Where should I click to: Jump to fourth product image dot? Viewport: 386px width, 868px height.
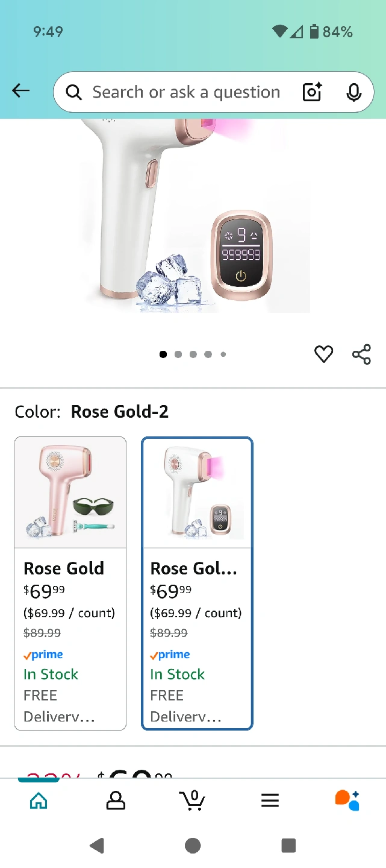pyautogui.click(x=208, y=354)
